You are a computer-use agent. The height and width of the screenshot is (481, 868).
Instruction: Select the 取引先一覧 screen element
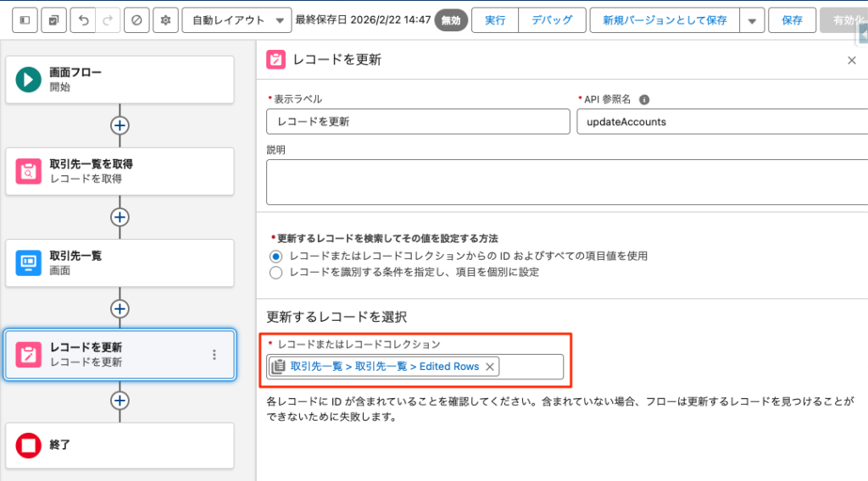[x=120, y=263]
